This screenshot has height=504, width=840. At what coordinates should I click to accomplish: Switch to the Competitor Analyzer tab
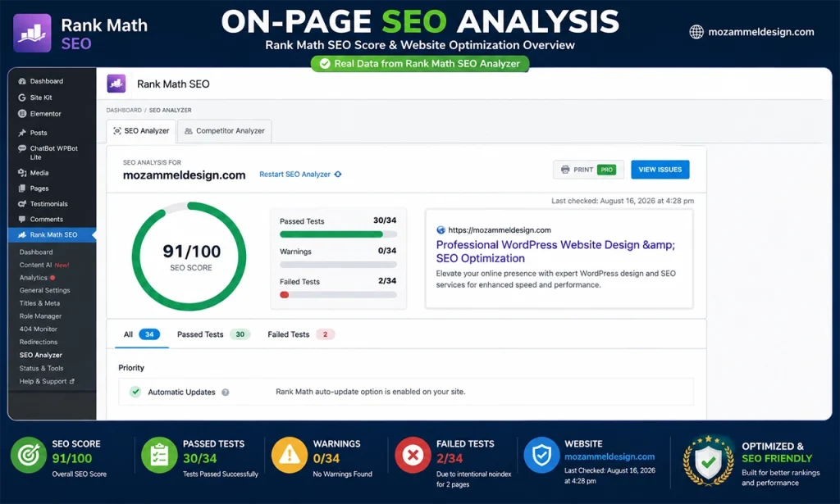coord(225,131)
